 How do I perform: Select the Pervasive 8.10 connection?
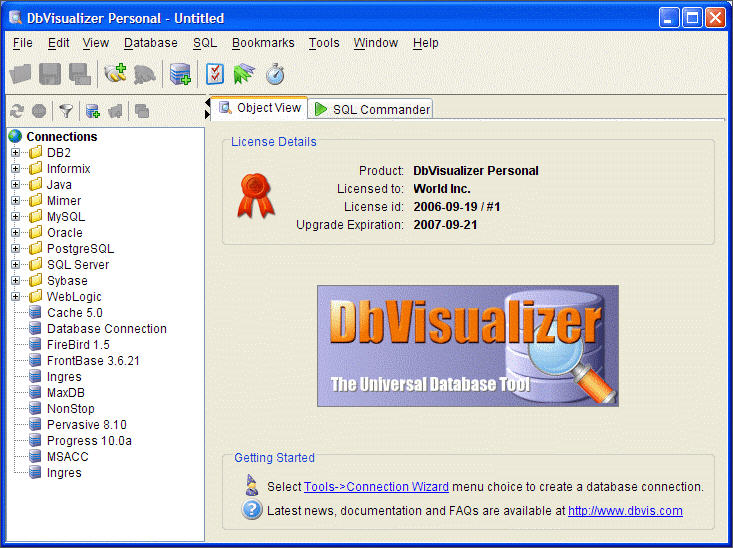[86, 425]
